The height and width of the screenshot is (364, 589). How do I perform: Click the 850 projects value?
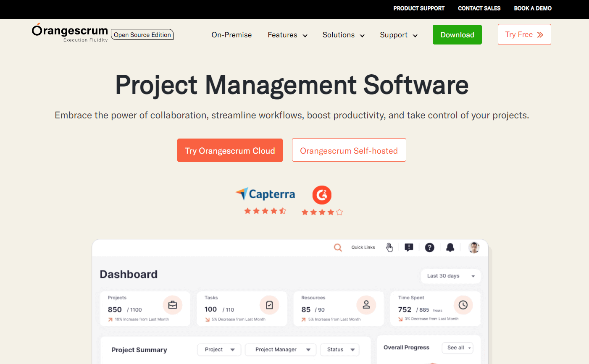115,309
